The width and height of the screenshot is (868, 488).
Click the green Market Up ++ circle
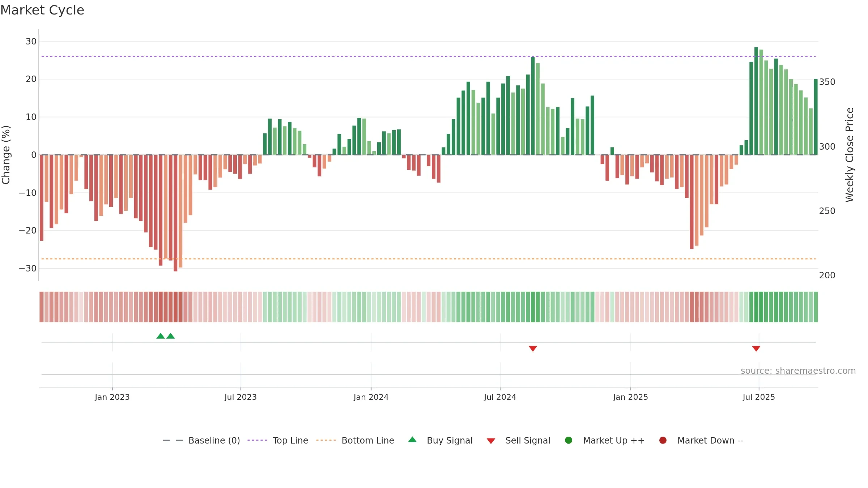pos(569,440)
